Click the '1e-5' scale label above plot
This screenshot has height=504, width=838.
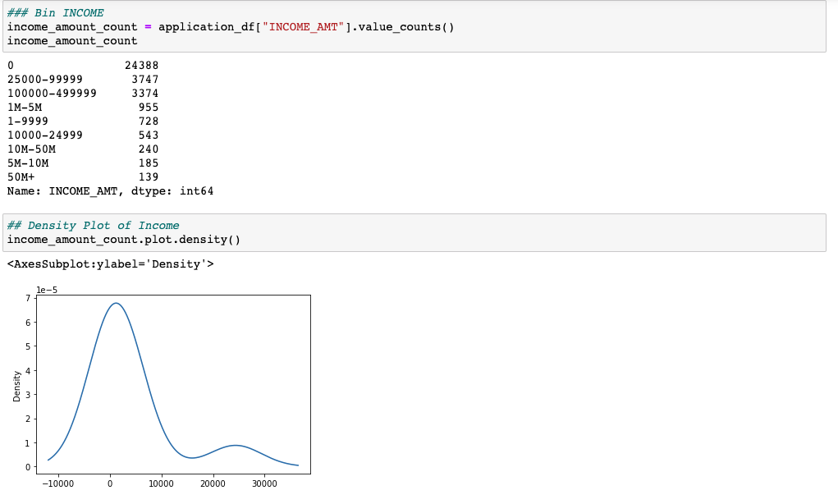coord(47,291)
